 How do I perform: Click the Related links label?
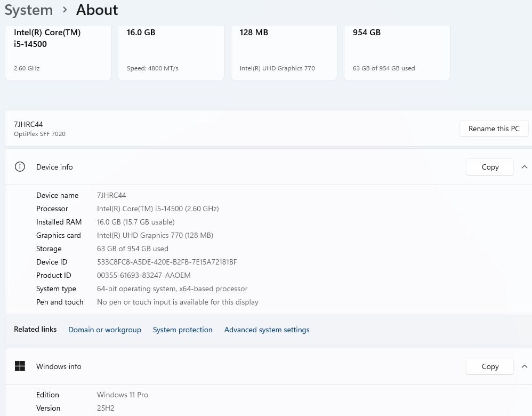[x=35, y=329]
